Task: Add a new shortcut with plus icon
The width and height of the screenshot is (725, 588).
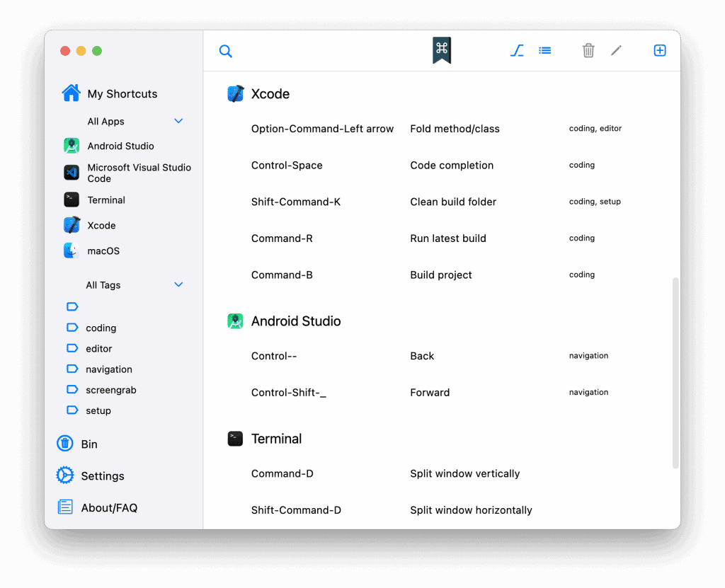Action: 660,50
